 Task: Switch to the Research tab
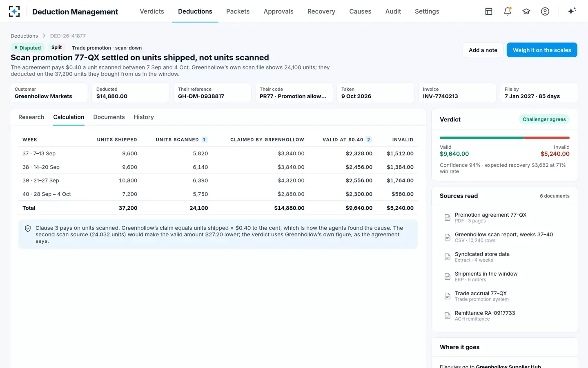[x=31, y=117]
